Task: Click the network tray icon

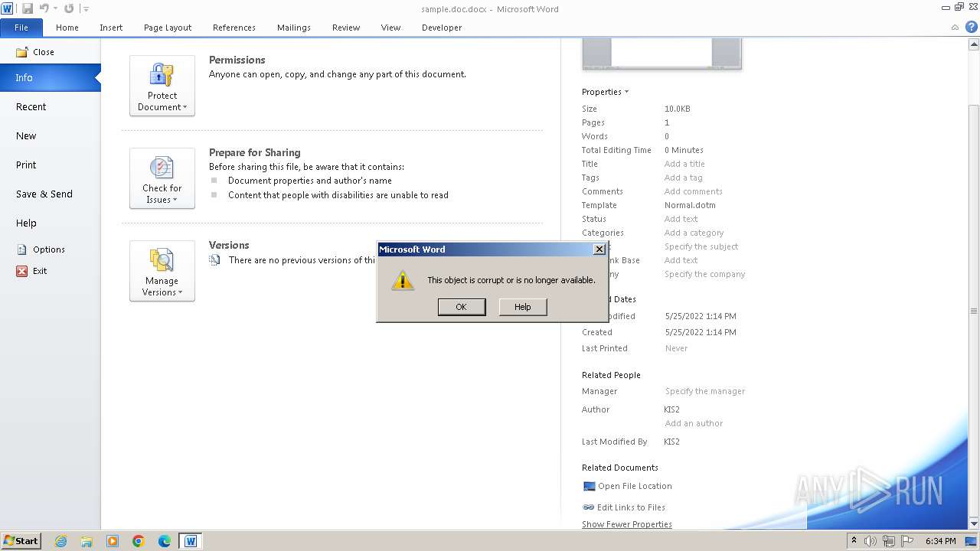Action: click(x=889, y=541)
